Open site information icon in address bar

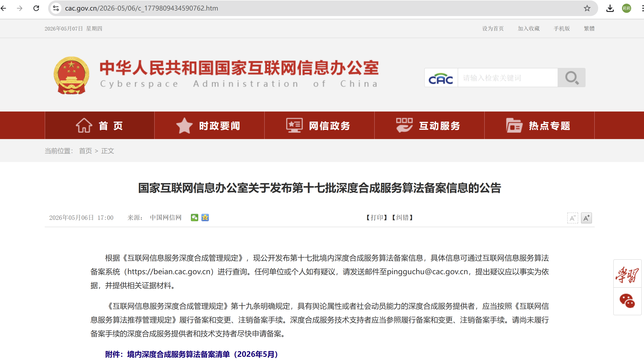[56, 8]
